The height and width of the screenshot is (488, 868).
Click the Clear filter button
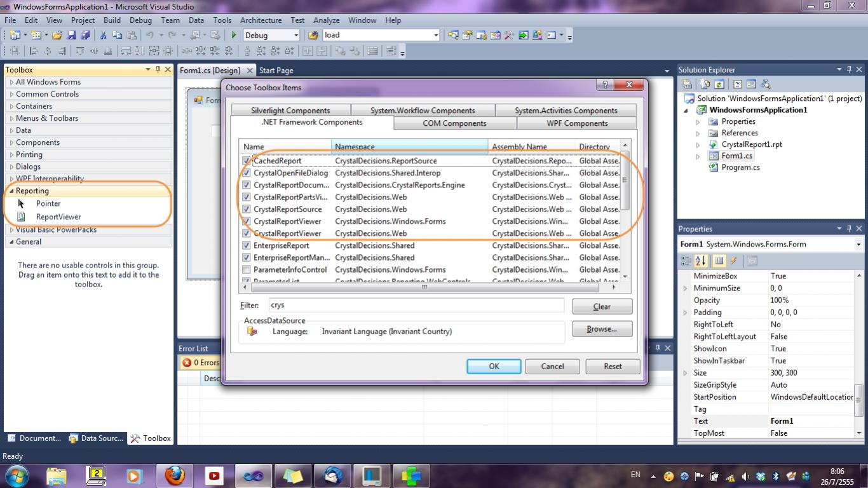coord(602,306)
